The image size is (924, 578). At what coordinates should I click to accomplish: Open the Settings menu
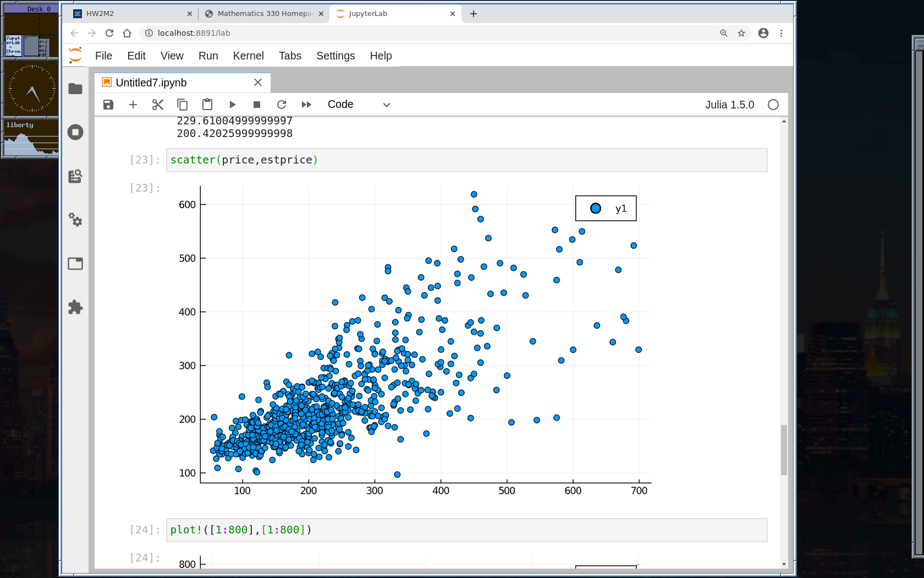point(335,56)
